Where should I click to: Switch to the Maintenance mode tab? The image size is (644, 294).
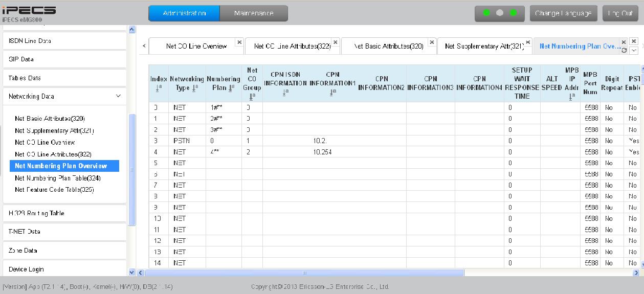[254, 13]
